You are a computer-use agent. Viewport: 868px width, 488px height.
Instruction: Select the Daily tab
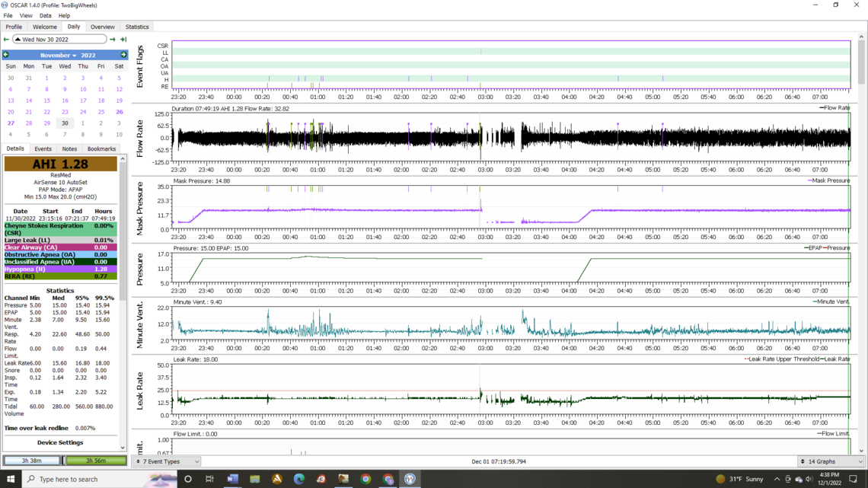(x=74, y=27)
